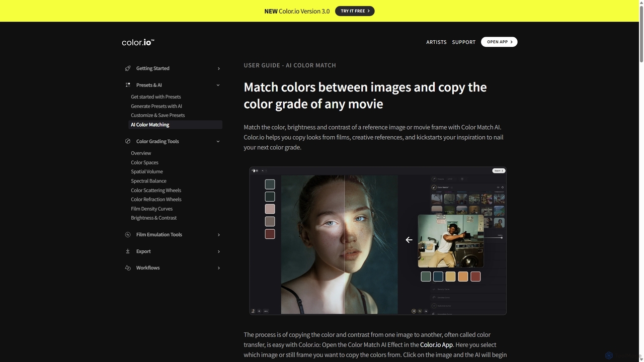644x362 pixels.
Task: Open Customize & Save Presets page
Action: pyautogui.click(x=158, y=115)
